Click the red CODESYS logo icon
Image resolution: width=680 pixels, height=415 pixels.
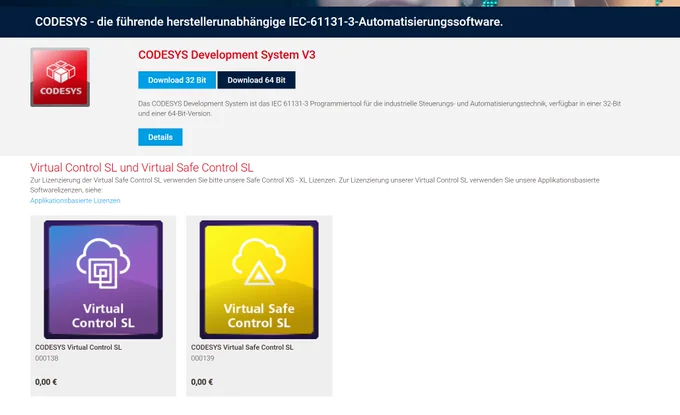[60, 77]
